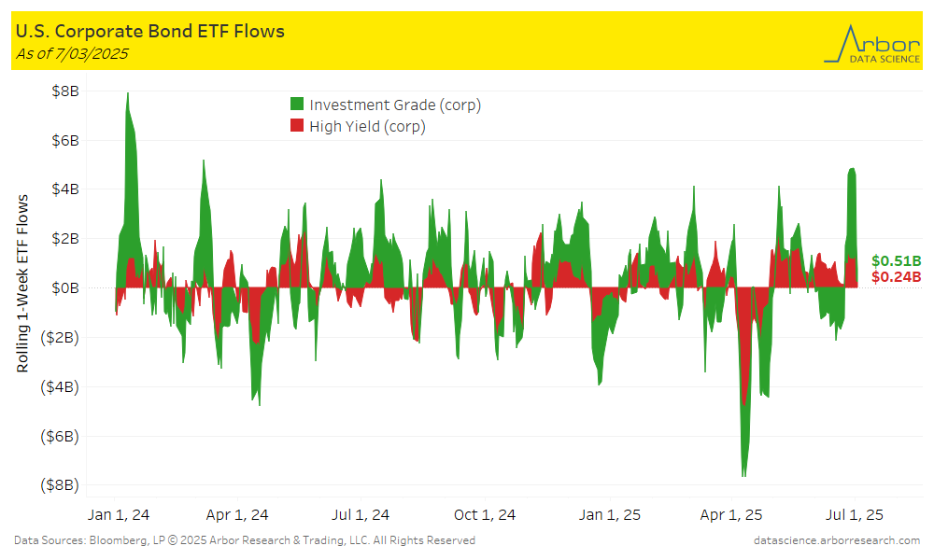
Task: Select the green $0.51B end value label
Action: click(x=896, y=261)
